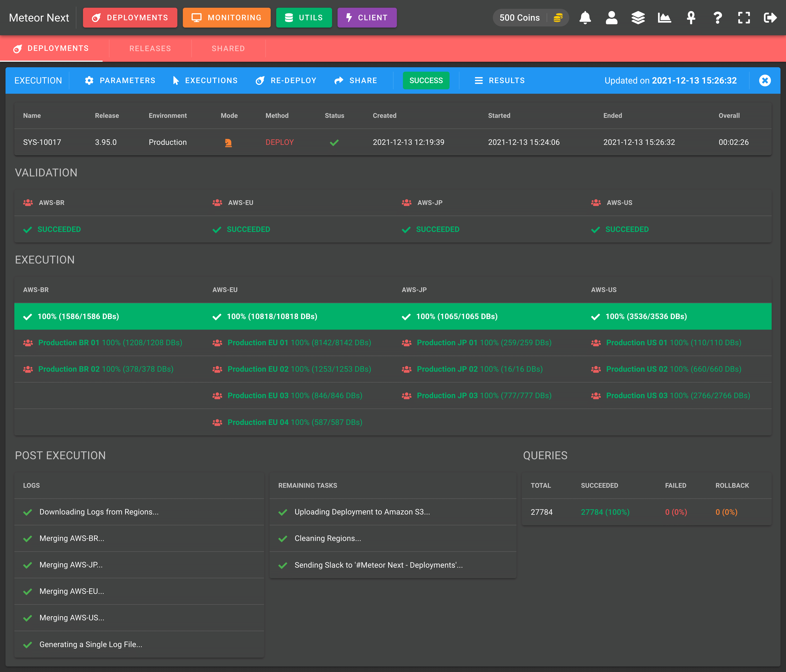Viewport: 786px width, 672px height.
Task: Close the execution panel with X
Action: [765, 80]
